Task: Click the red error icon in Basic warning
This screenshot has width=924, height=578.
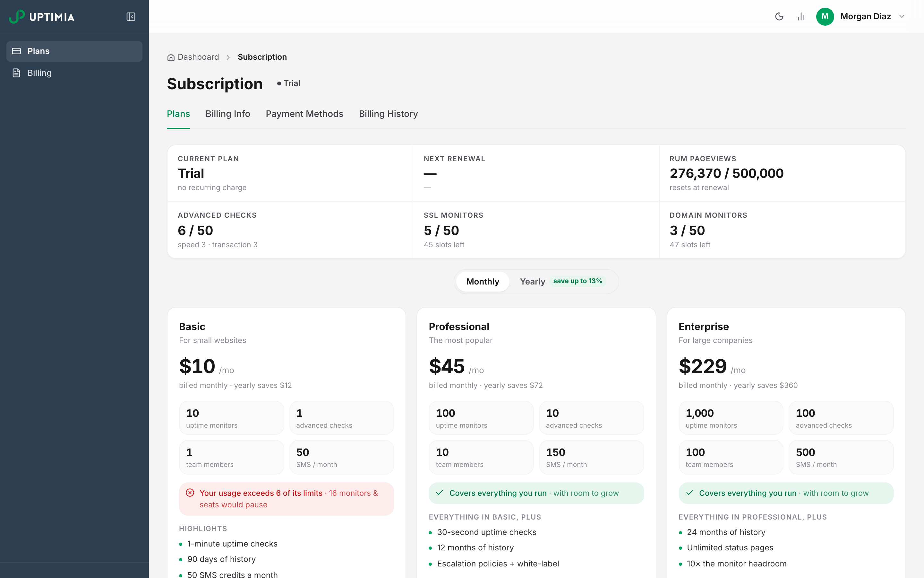Action: pyautogui.click(x=190, y=493)
